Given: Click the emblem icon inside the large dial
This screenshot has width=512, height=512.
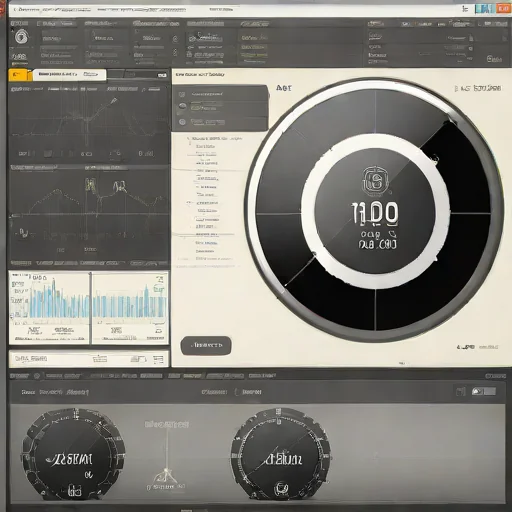Looking at the screenshot, I should click(x=376, y=182).
